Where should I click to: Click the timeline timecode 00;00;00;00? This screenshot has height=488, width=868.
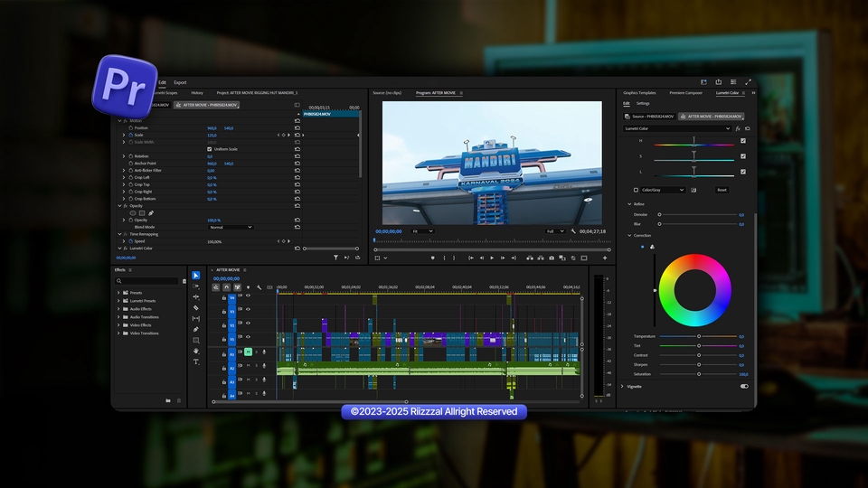pyautogui.click(x=226, y=279)
